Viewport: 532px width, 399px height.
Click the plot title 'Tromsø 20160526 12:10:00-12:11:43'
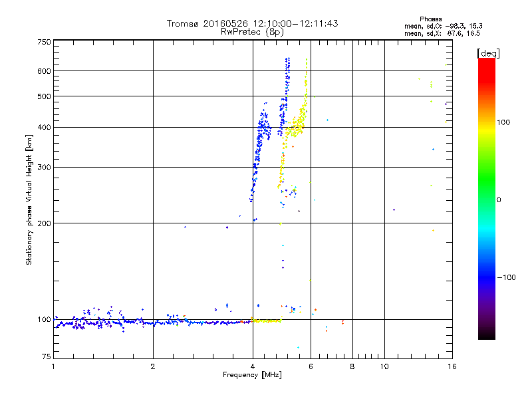coord(252,23)
